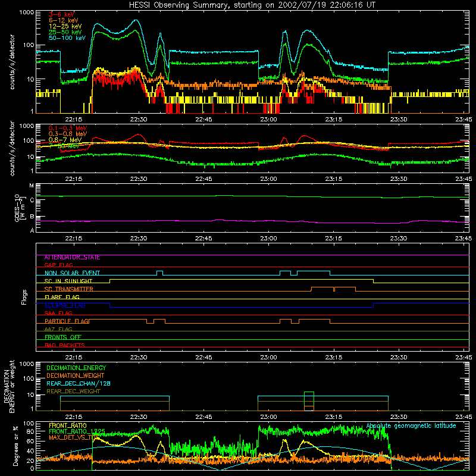The height and width of the screenshot is (476, 476).
Task: Click the DECIMATION_ENERGY legend label
Action: coord(76,368)
